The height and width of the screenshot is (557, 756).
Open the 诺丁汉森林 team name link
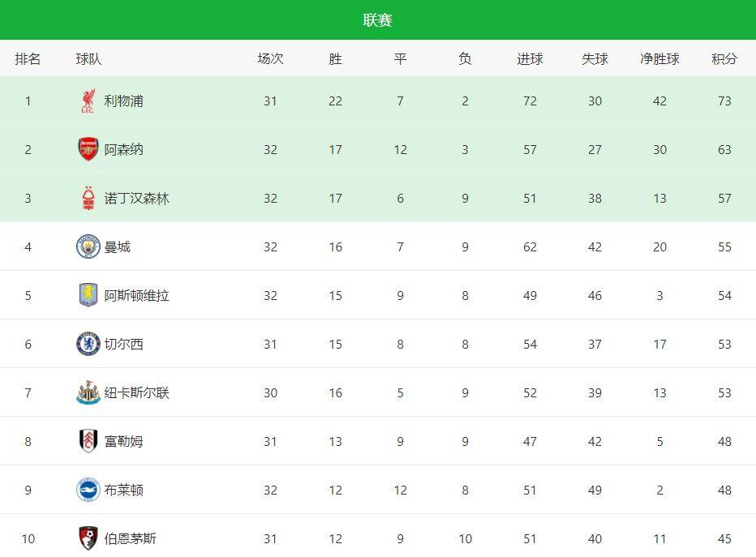click(136, 199)
